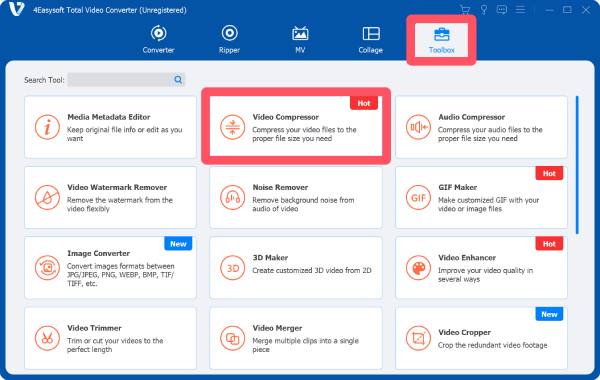Click 'Crop the redundant video footage' text
This screenshot has height=380, width=600.
492,345
